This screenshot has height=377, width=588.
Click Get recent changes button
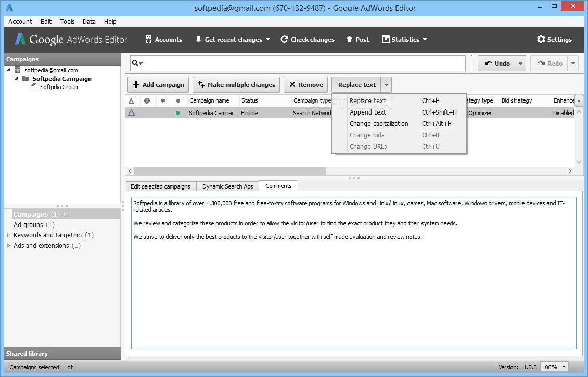(228, 40)
